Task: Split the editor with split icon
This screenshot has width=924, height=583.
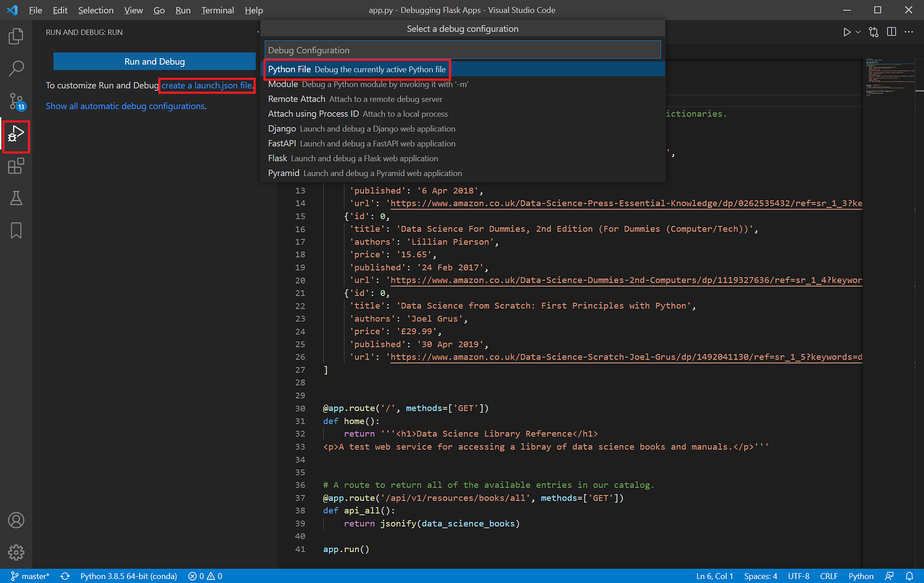Action: coord(891,32)
